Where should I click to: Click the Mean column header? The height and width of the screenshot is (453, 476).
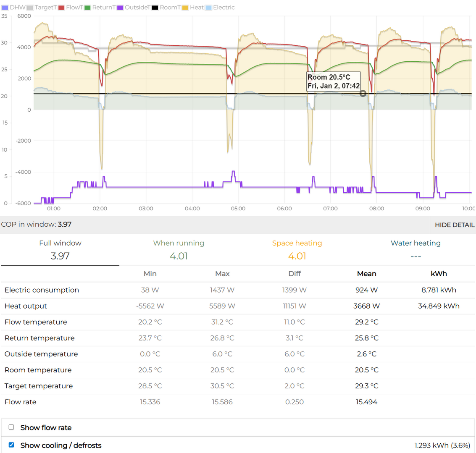point(366,274)
